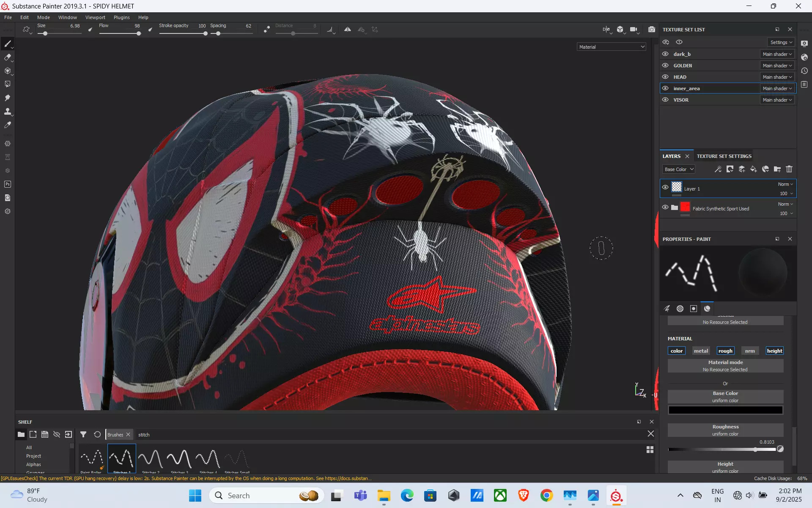Click the shelf import resources icon
The image size is (812, 508).
tap(69, 434)
